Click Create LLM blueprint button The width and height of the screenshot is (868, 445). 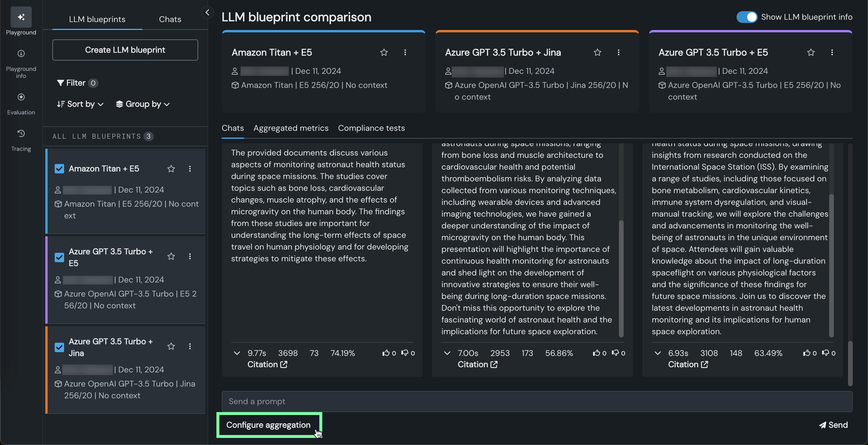(x=125, y=50)
